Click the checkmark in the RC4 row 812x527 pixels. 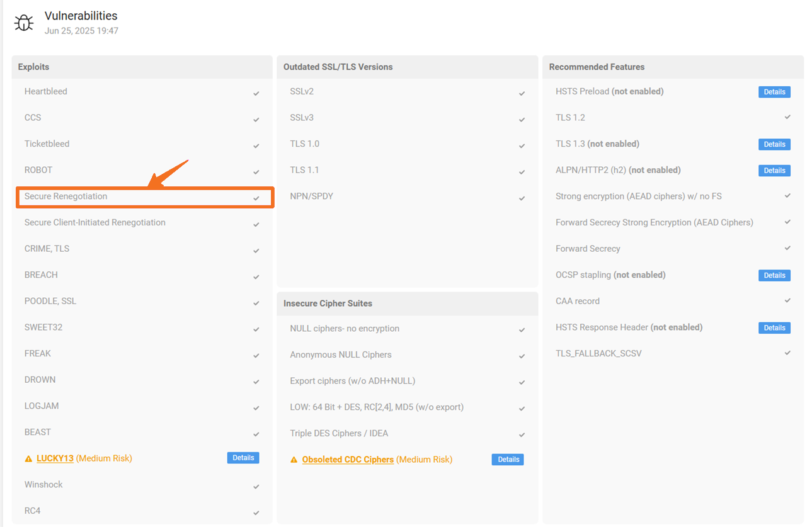pyautogui.click(x=256, y=513)
